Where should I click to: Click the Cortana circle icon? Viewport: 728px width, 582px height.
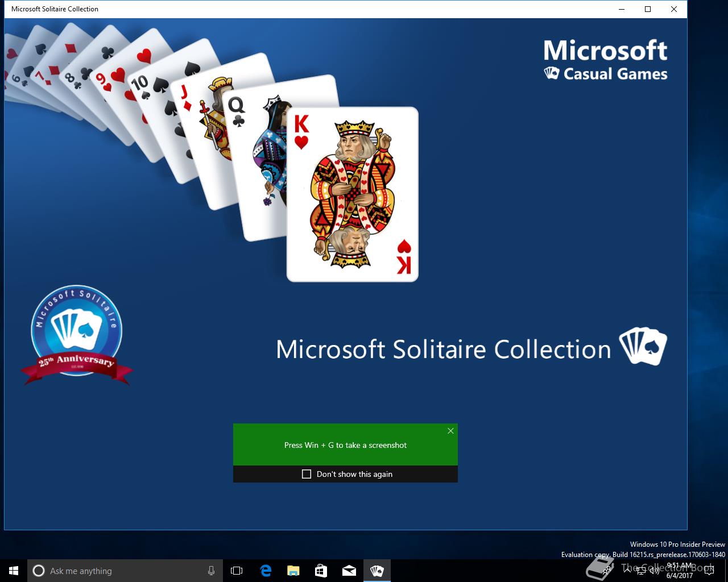(x=39, y=571)
